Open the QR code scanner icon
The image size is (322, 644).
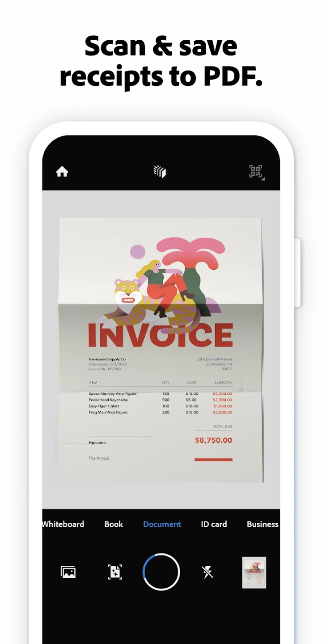click(255, 171)
